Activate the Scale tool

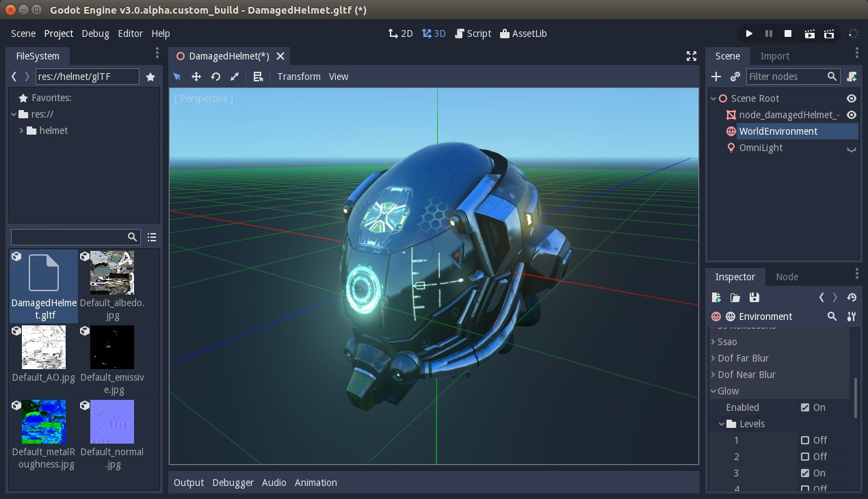[x=235, y=77]
